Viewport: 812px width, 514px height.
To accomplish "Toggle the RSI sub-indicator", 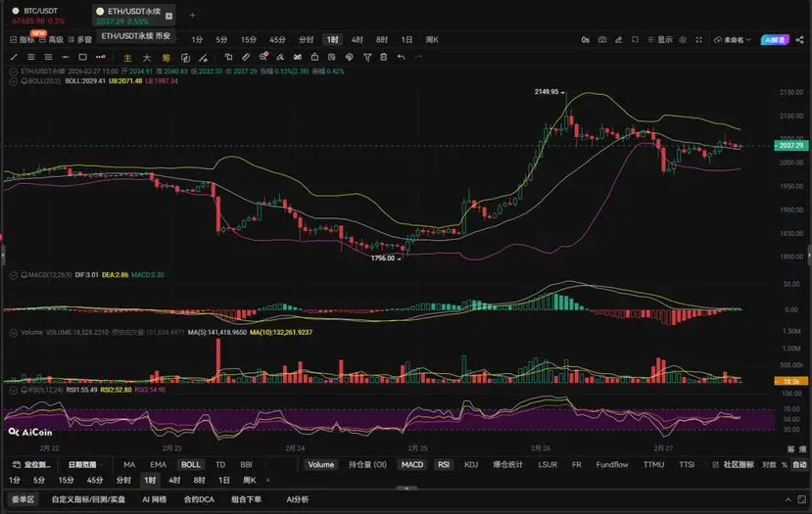I will (x=444, y=465).
